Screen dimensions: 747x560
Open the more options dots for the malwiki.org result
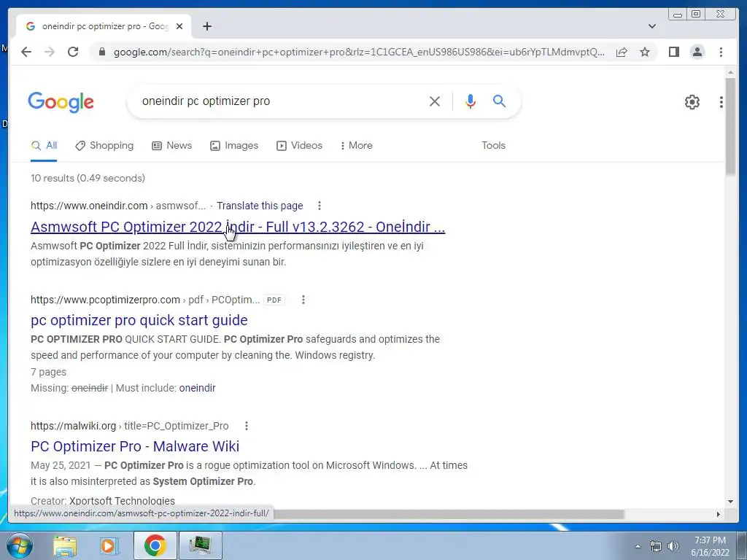pyautogui.click(x=247, y=426)
